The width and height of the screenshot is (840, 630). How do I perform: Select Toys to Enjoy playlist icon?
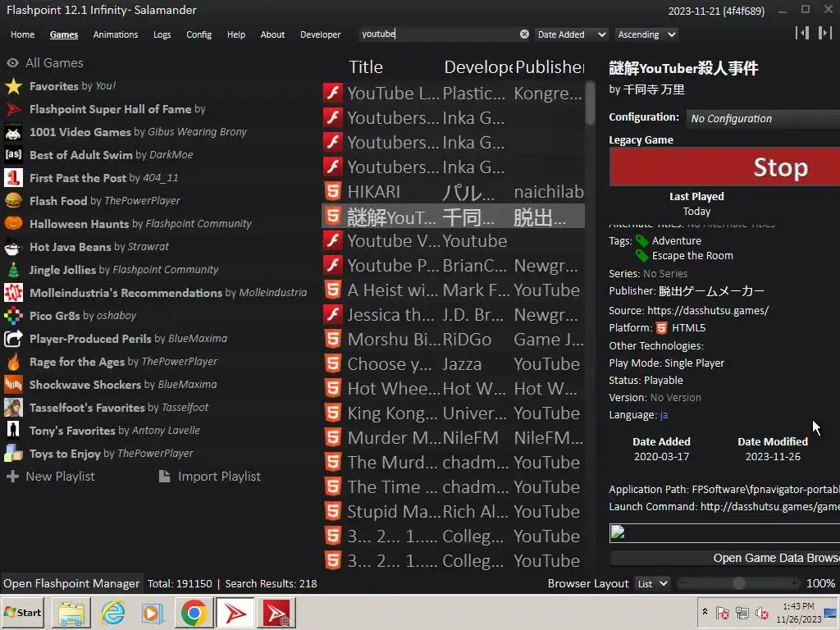(x=13, y=454)
